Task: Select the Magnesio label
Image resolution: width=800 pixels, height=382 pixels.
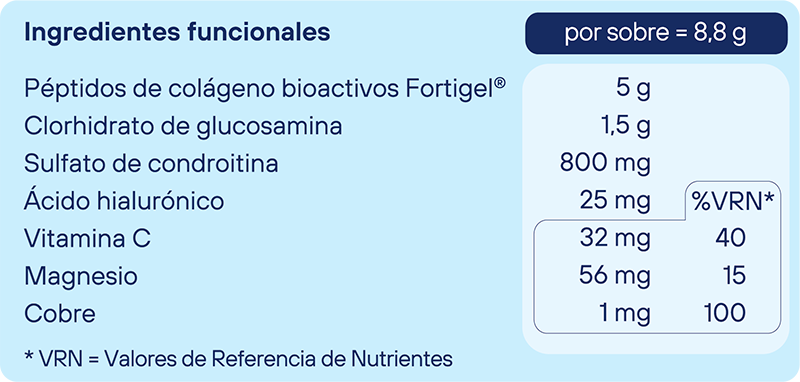Action: [81, 276]
